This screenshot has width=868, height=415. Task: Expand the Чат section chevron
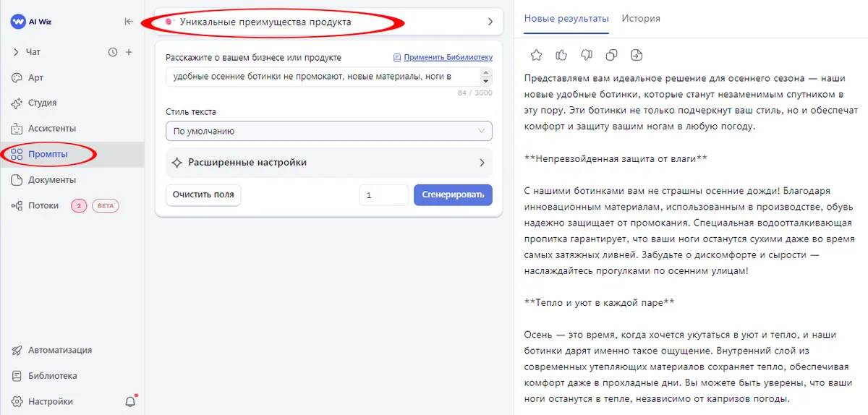click(x=16, y=52)
